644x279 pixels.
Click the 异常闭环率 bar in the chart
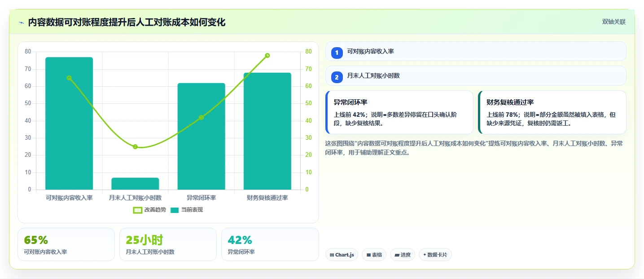pos(201,136)
